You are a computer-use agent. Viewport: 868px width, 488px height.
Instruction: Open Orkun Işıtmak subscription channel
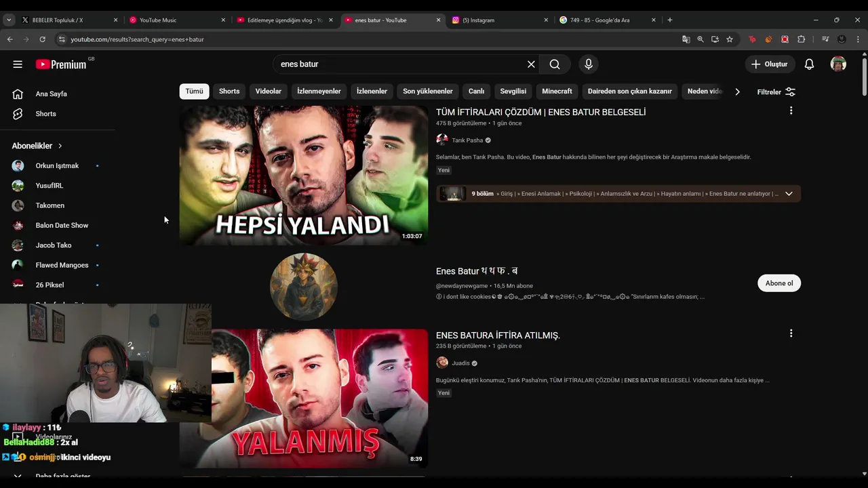(x=58, y=166)
